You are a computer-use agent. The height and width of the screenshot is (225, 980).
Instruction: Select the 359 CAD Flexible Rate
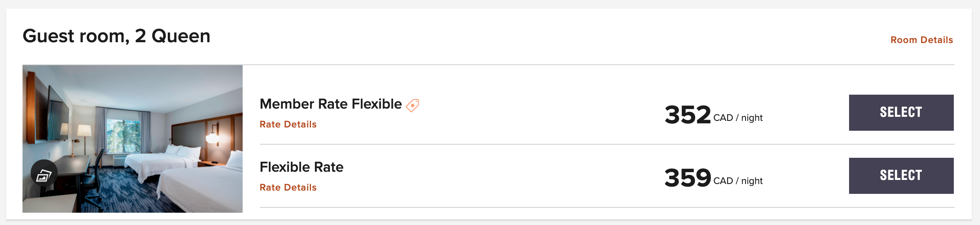(901, 176)
